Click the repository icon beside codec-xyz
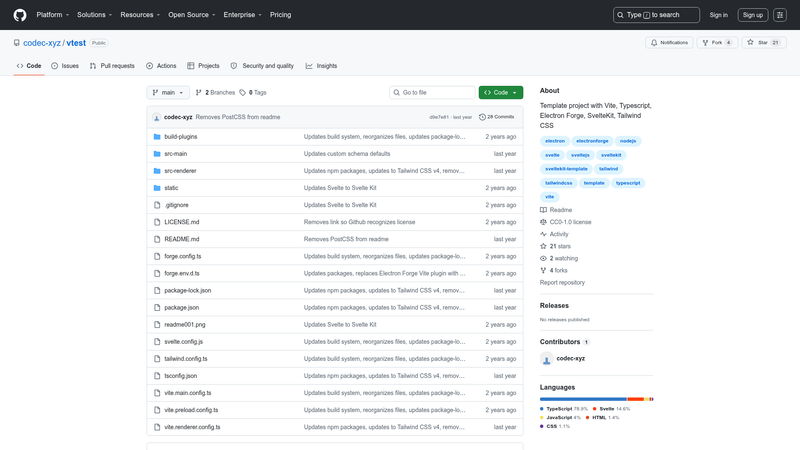This screenshot has width=800, height=450. pos(17,43)
